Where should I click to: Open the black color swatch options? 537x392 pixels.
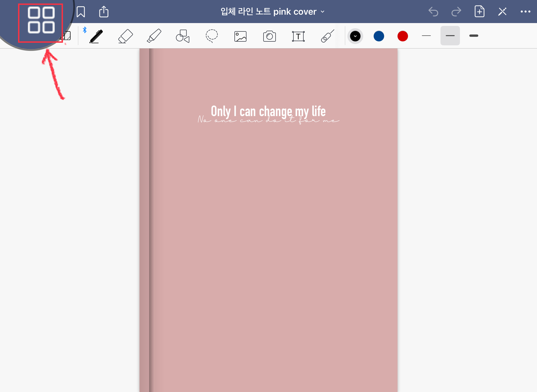click(x=355, y=36)
